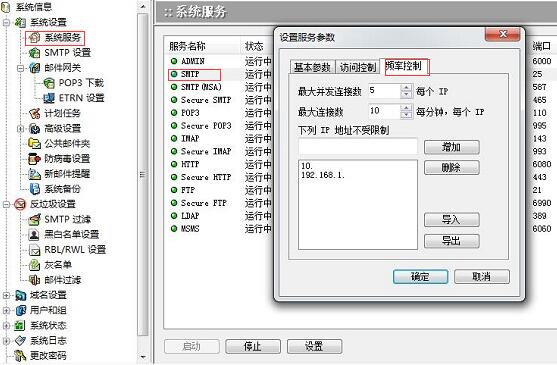
Task: Collapse the 邮件网关 tree node
Action: [21, 68]
